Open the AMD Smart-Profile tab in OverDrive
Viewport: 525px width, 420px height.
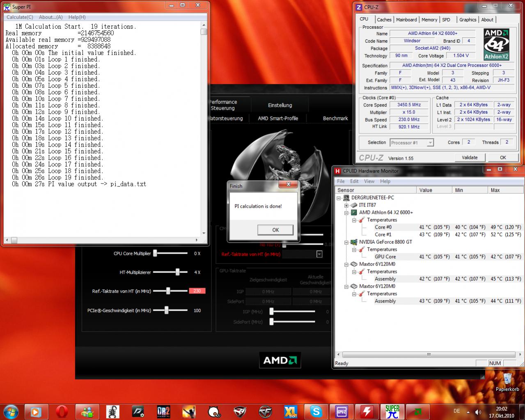[x=278, y=118]
